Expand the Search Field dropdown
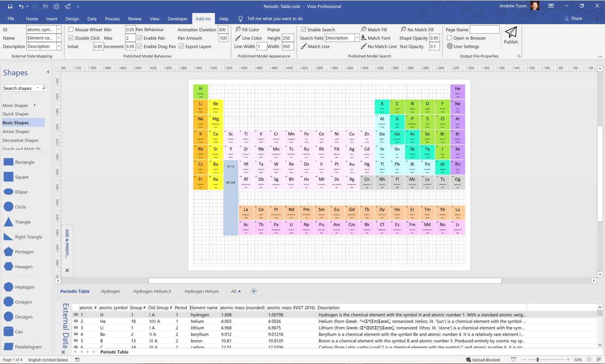 pos(357,38)
